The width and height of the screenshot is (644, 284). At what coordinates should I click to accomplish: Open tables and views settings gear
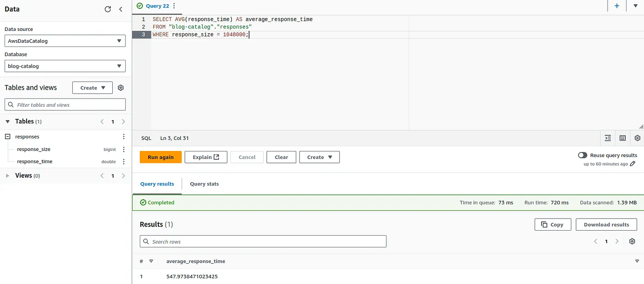coord(121,88)
